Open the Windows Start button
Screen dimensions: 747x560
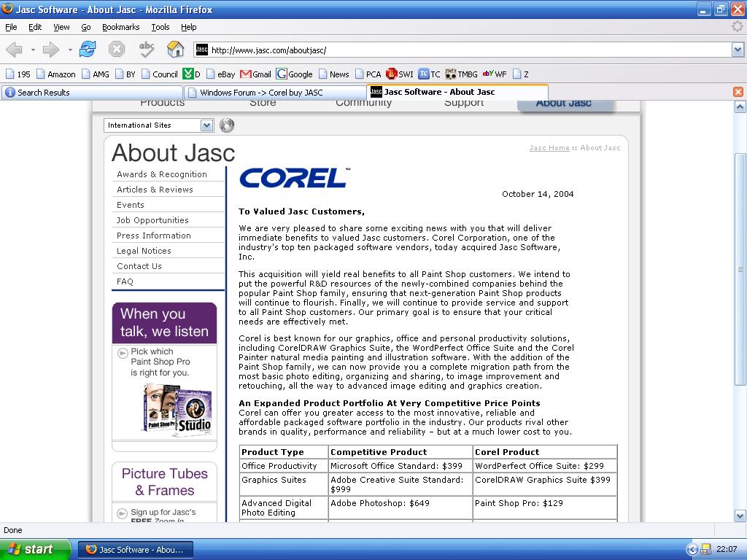[x=35, y=549]
